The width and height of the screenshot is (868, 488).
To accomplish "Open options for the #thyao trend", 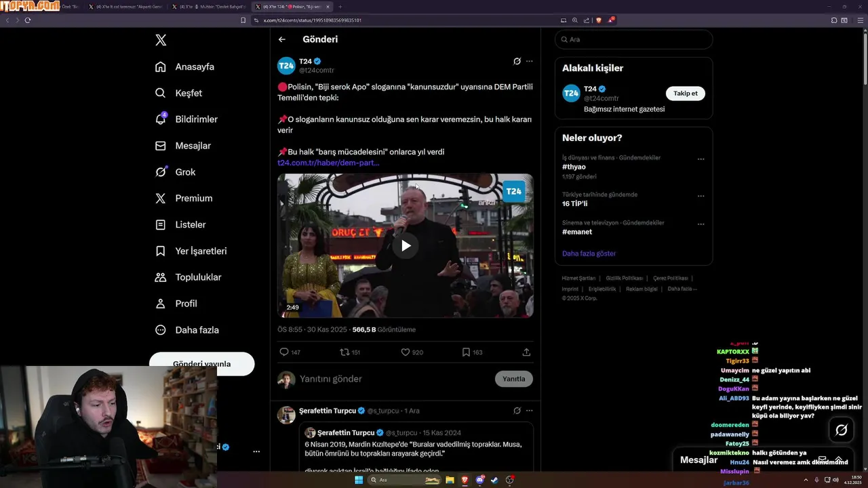I will [x=701, y=159].
